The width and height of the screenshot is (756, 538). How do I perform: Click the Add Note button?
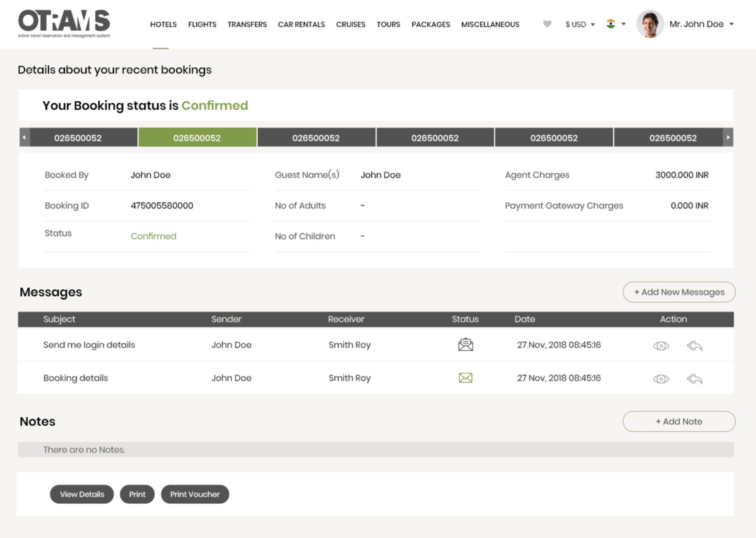[x=679, y=421]
